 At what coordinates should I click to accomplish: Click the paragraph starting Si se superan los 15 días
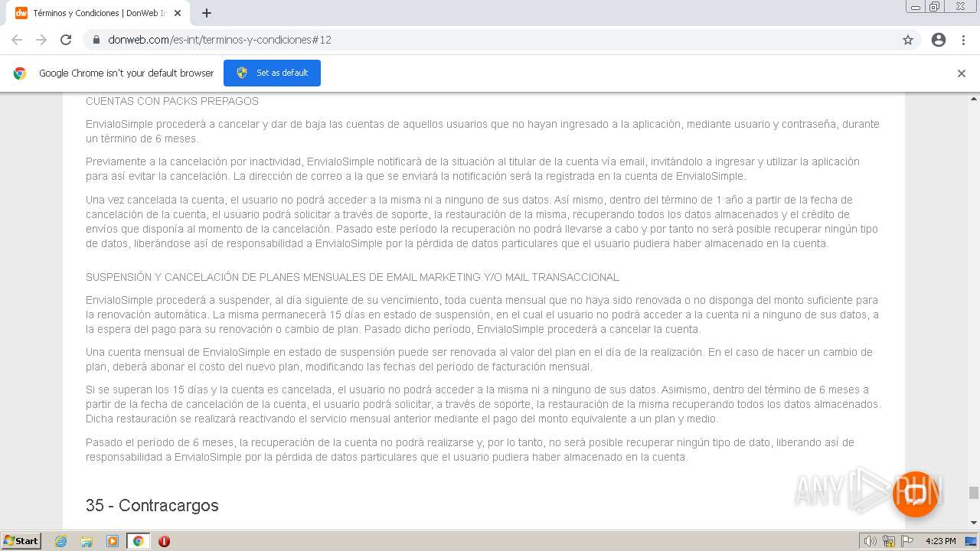[x=483, y=404]
